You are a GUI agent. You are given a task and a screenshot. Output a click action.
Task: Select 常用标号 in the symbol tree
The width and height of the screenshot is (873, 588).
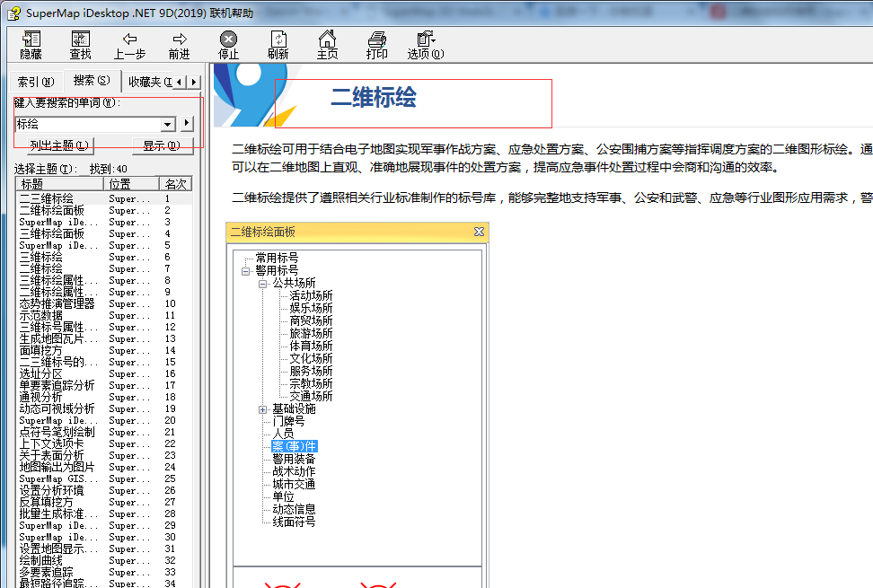pos(277,259)
